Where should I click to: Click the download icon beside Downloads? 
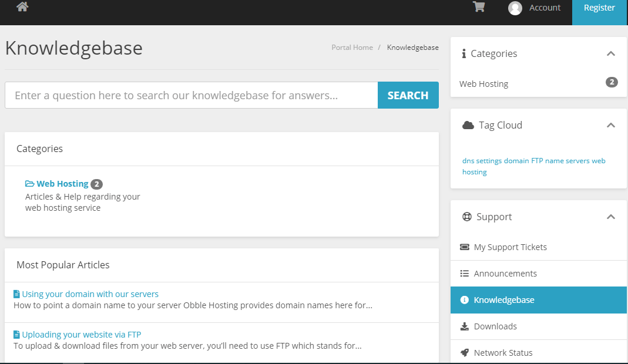pyautogui.click(x=465, y=326)
